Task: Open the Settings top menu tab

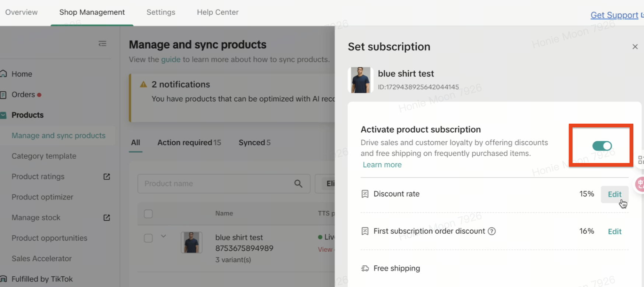Action: tap(161, 12)
